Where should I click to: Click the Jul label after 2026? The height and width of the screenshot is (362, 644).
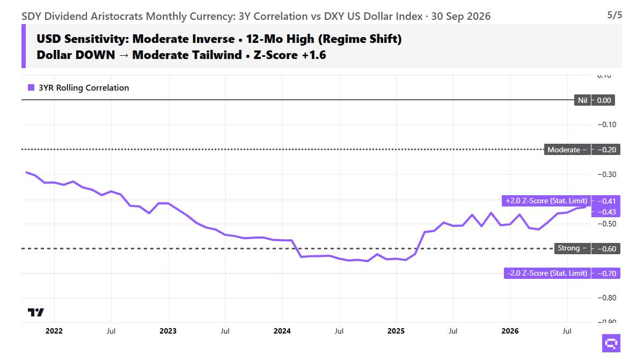pos(567,331)
